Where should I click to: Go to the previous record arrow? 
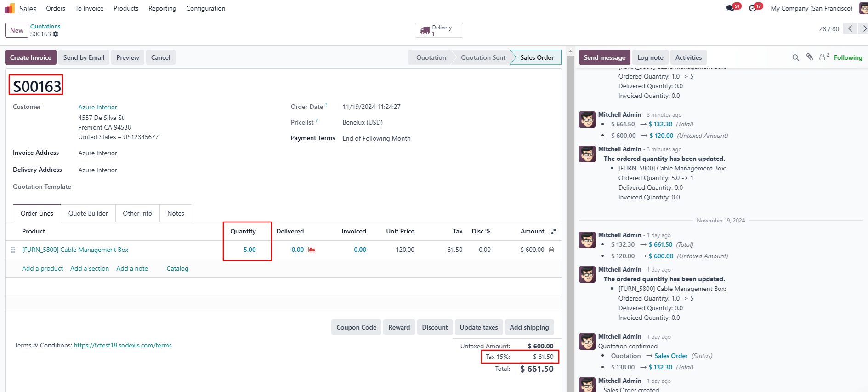point(850,28)
